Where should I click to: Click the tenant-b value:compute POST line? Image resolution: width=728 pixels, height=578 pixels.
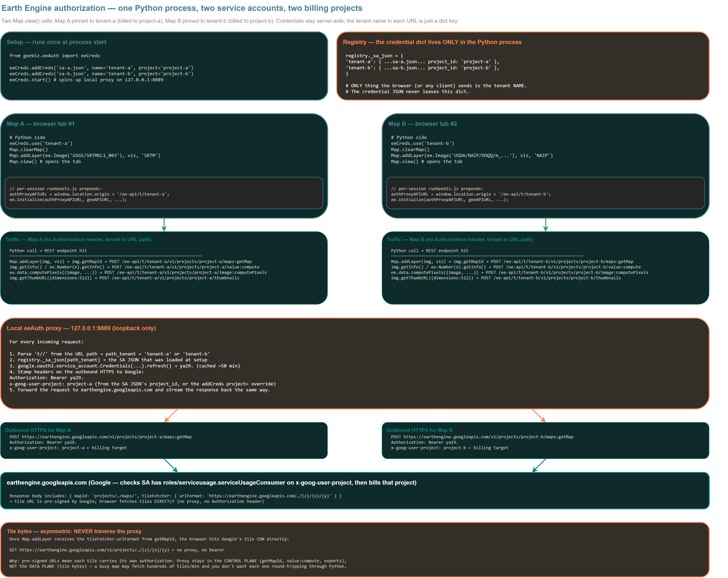click(516, 267)
